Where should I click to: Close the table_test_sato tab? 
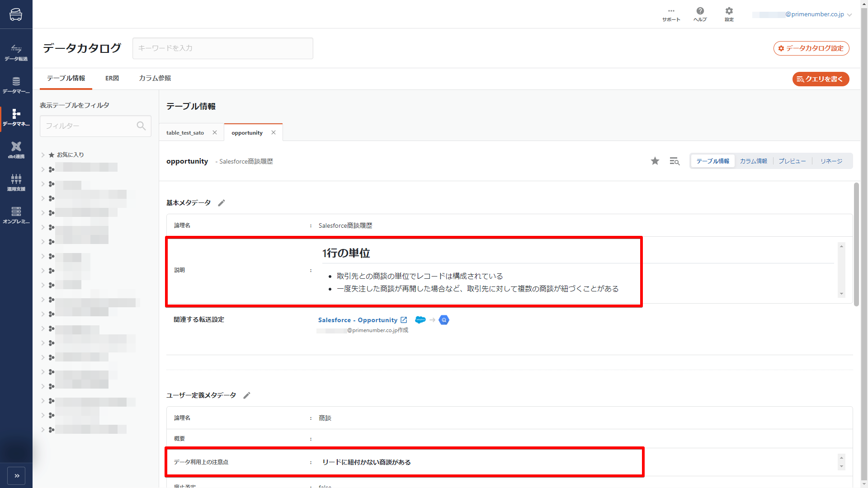pyautogui.click(x=215, y=132)
